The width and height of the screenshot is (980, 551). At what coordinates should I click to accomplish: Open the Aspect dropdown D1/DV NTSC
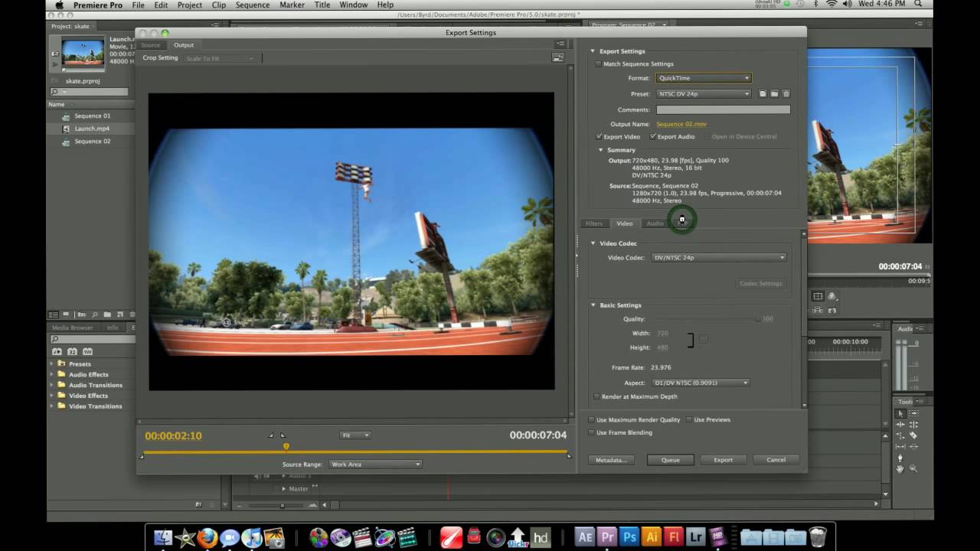pyautogui.click(x=701, y=383)
